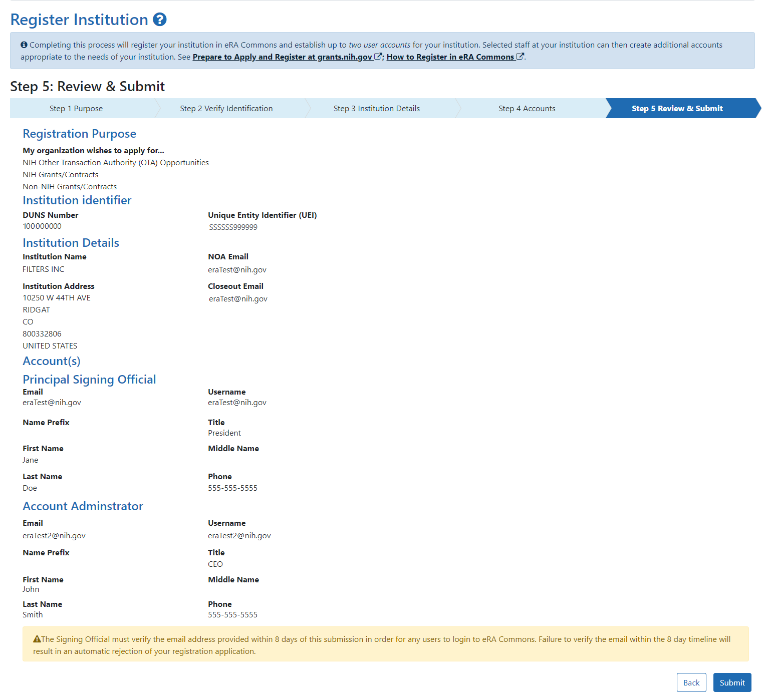Viewport: 765px width, 700px height.
Task: Click external-link icon after How to Register link
Action: pyautogui.click(x=520, y=57)
